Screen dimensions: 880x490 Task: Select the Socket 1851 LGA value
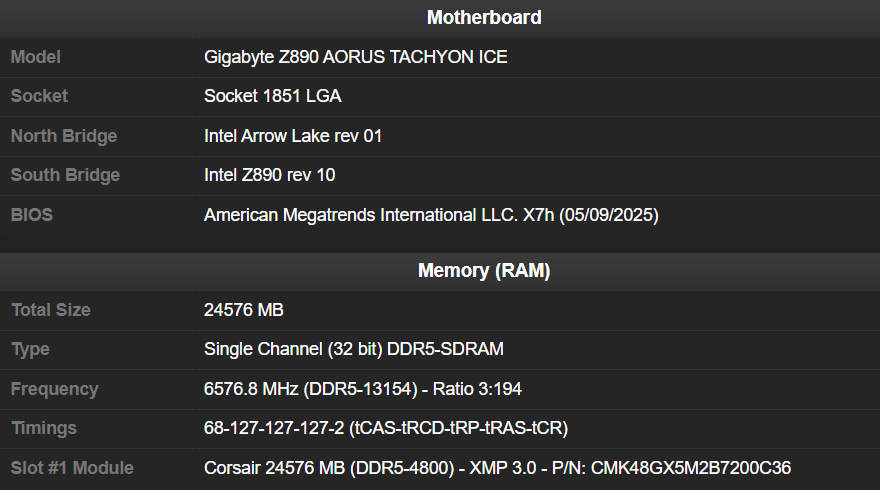[275, 96]
